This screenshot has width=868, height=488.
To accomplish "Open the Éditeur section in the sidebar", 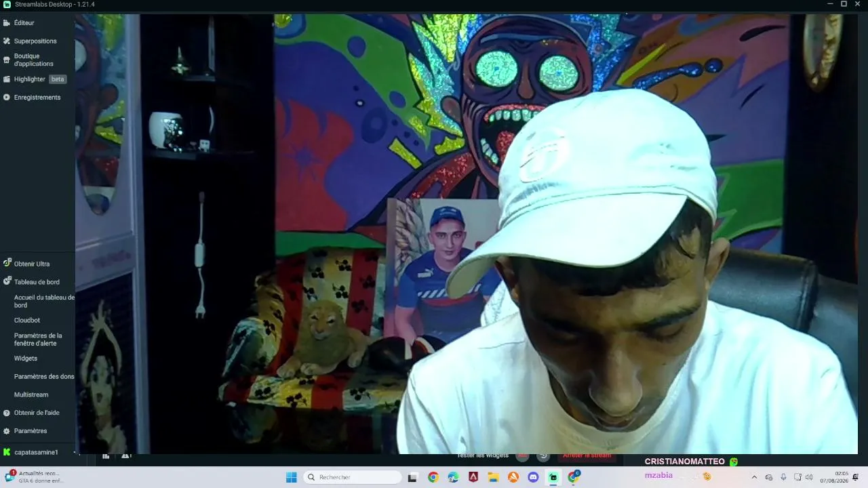I will [x=24, y=23].
